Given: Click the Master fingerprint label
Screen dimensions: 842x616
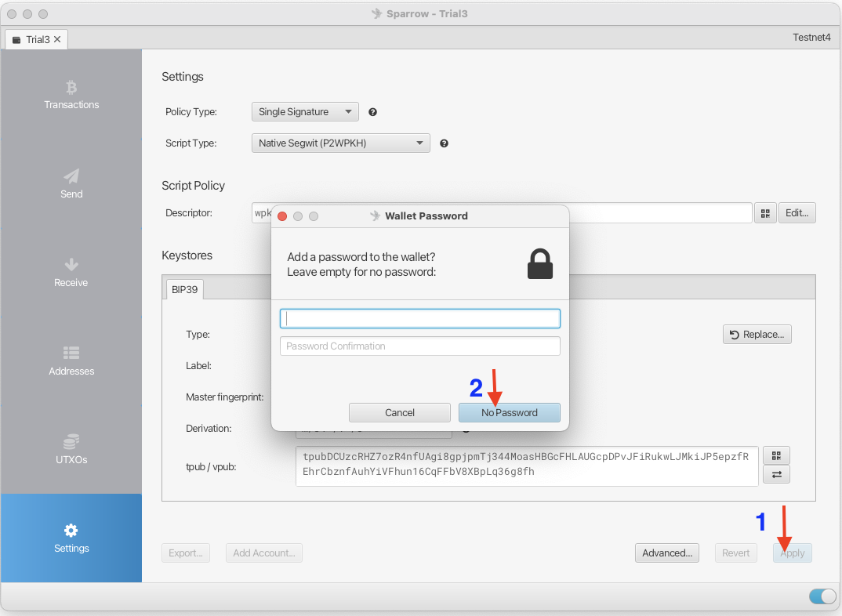Looking at the screenshot, I should coord(224,397).
